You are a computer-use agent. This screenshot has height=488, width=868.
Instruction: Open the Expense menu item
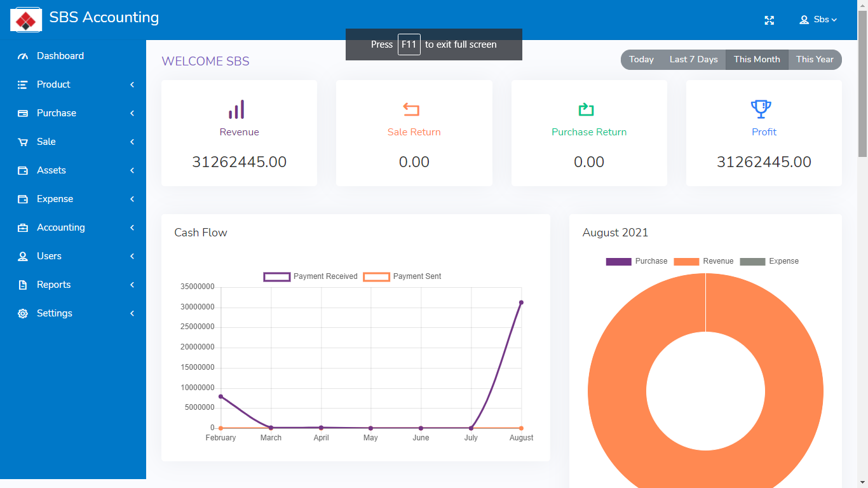pos(73,199)
